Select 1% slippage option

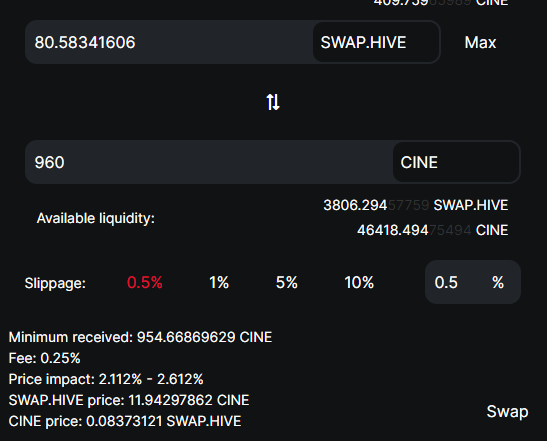point(219,282)
